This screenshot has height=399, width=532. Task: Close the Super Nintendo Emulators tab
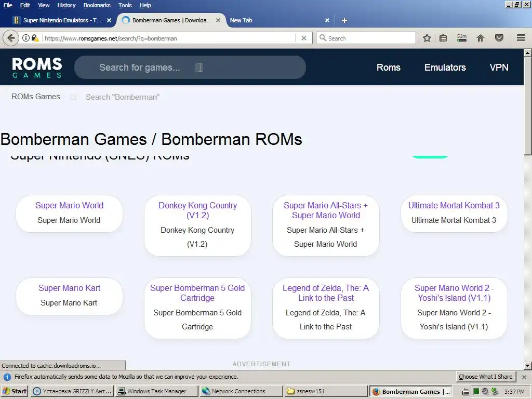click(109, 20)
